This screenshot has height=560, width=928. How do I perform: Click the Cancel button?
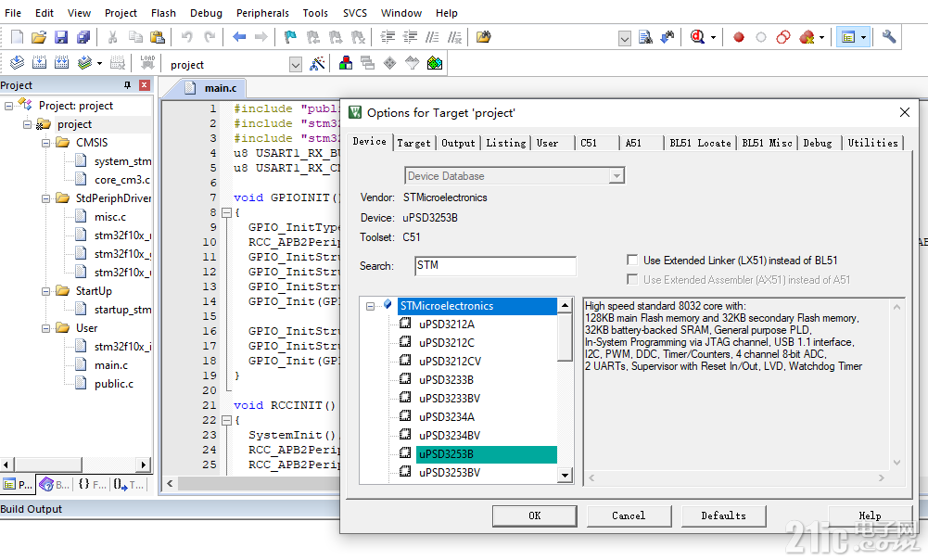click(x=629, y=515)
